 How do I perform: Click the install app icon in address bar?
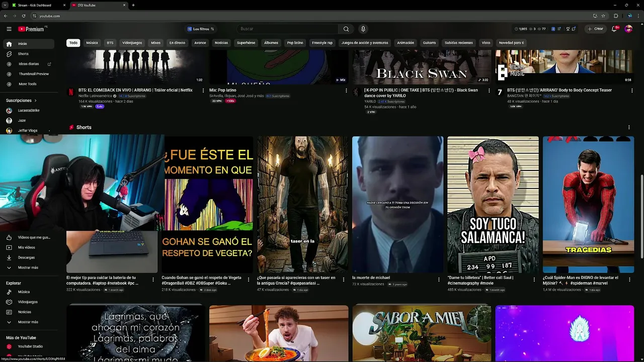click(x=595, y=16)
